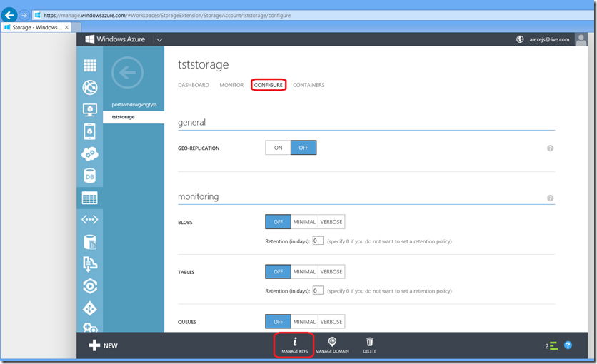Open Web Sites globe icon in sidebar

(90, 88)
